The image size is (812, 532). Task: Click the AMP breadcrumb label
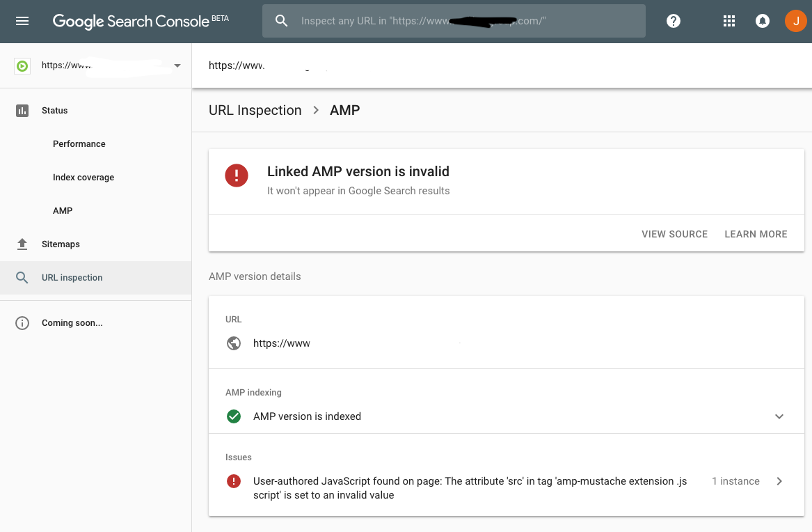[345, 110]
